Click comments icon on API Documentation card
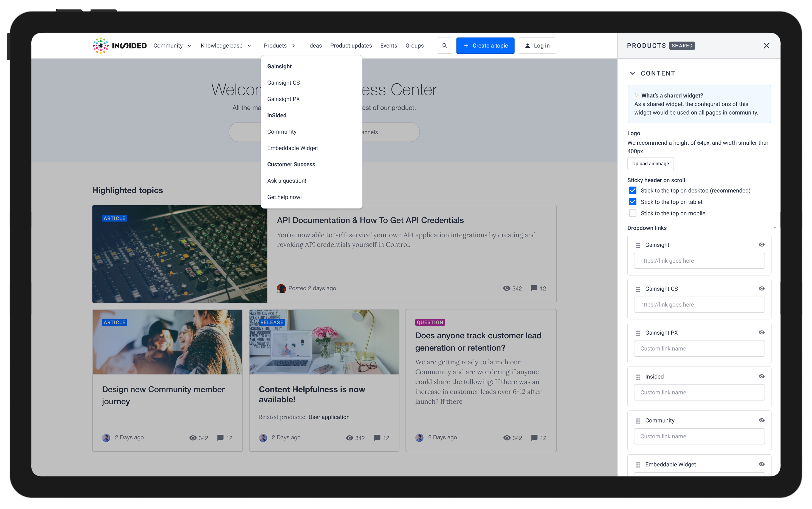This screenshot has height=509, width=812. pos(534,288)
